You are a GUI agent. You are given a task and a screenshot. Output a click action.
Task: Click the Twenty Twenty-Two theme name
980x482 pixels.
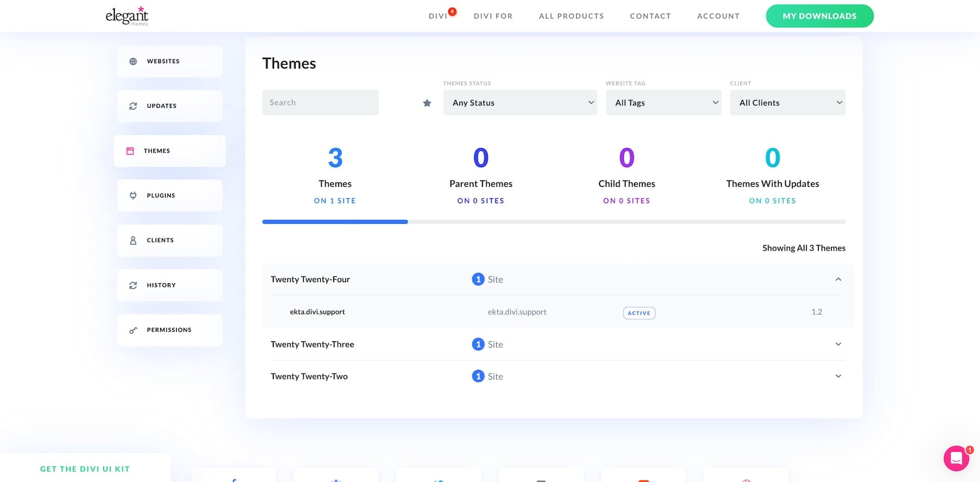(x=309, y=376)
